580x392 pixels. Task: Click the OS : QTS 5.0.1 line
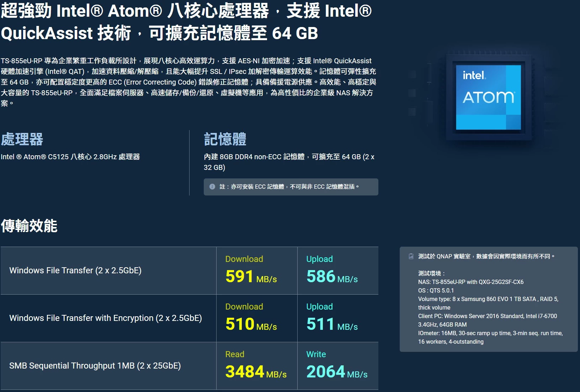pyautogui.click(x=436, y=290)
